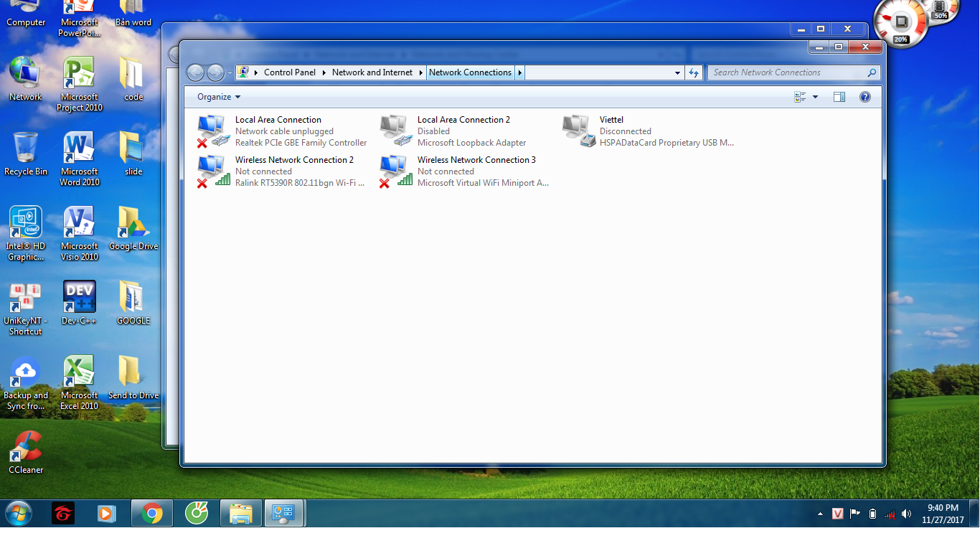Open the Coc Coc browser taskbar icon
The width and height of the screenshot is (980, 551).
pyautogui.click(x=196, y=514)
